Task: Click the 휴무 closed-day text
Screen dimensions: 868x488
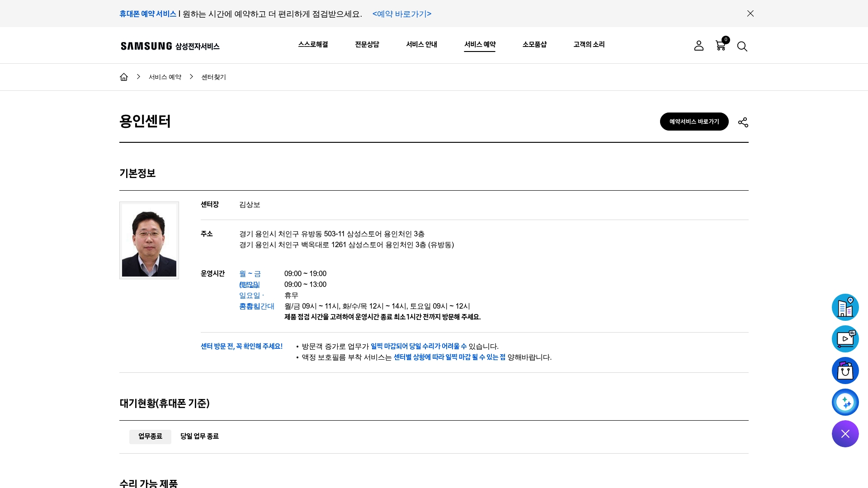Action: click(291, 296)
